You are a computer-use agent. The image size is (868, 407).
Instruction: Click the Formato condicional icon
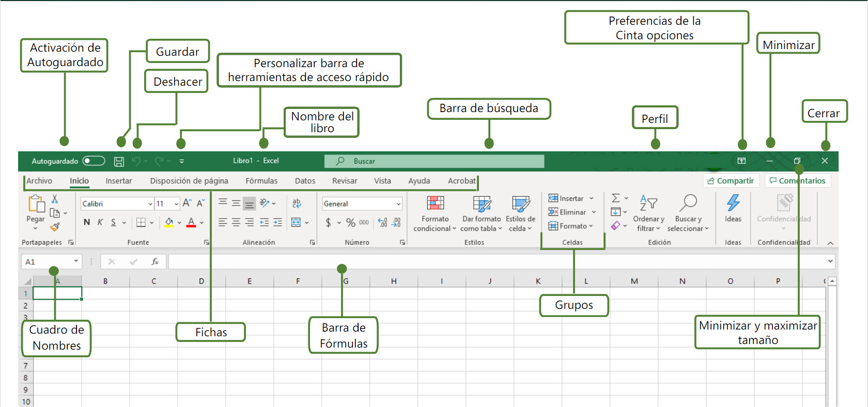tap(435, 203)
